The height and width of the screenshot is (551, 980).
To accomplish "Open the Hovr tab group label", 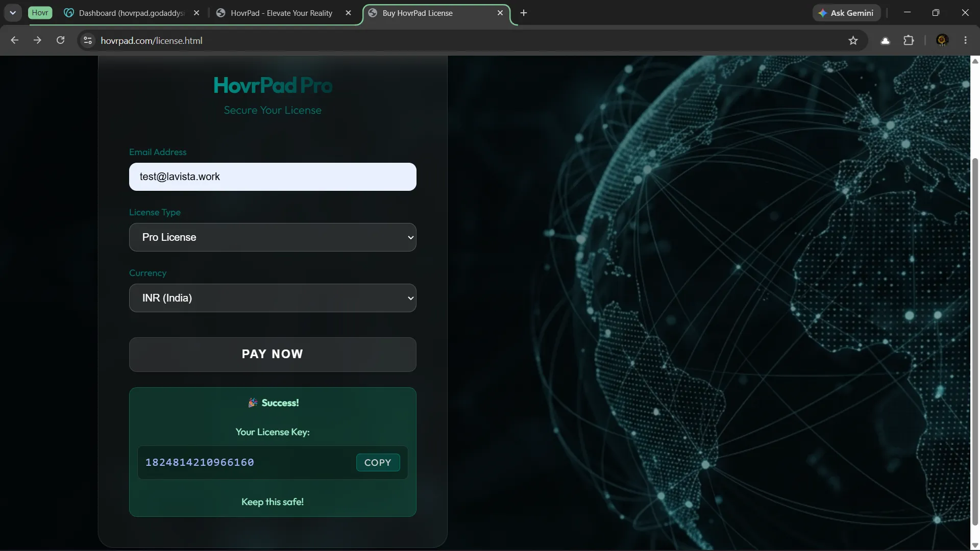I will (x=40, y=13).
